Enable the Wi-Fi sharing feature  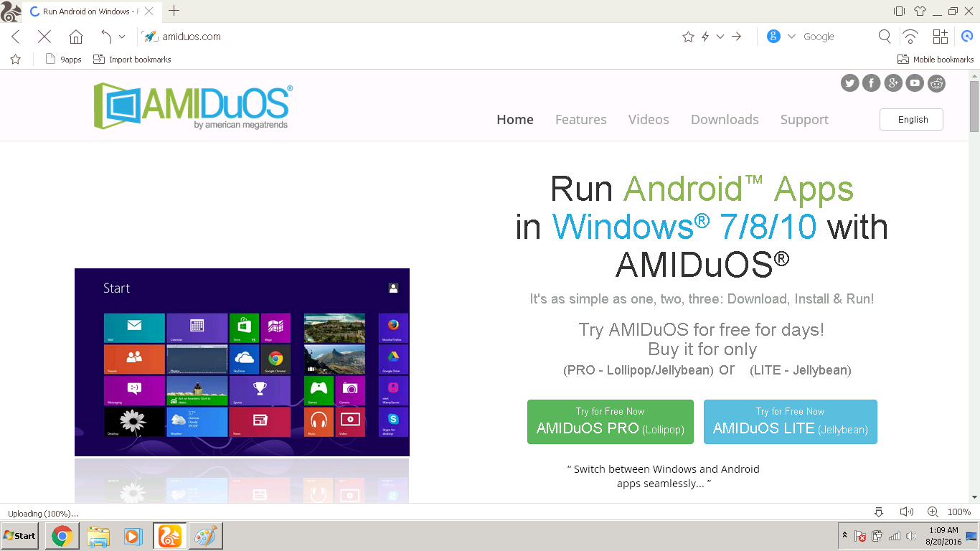[x=910, y=36]
